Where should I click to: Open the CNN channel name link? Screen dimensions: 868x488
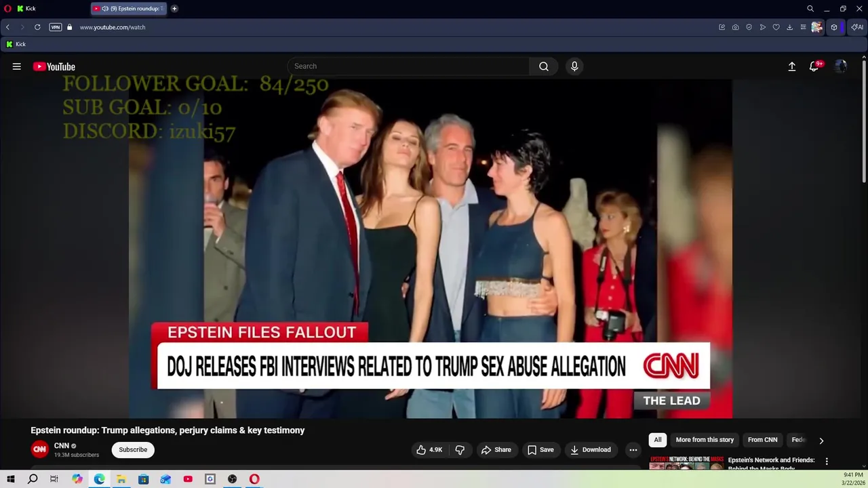pos(62,446)
